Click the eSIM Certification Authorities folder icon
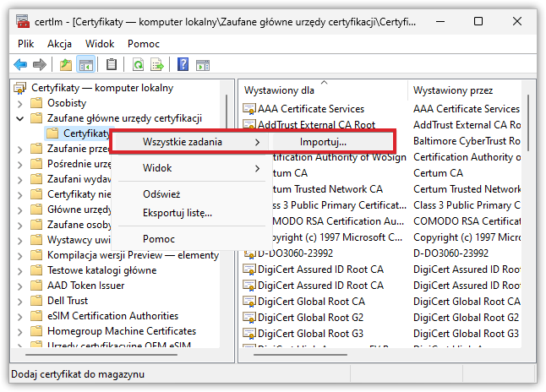The image size is (546, 392). (36, 316)
